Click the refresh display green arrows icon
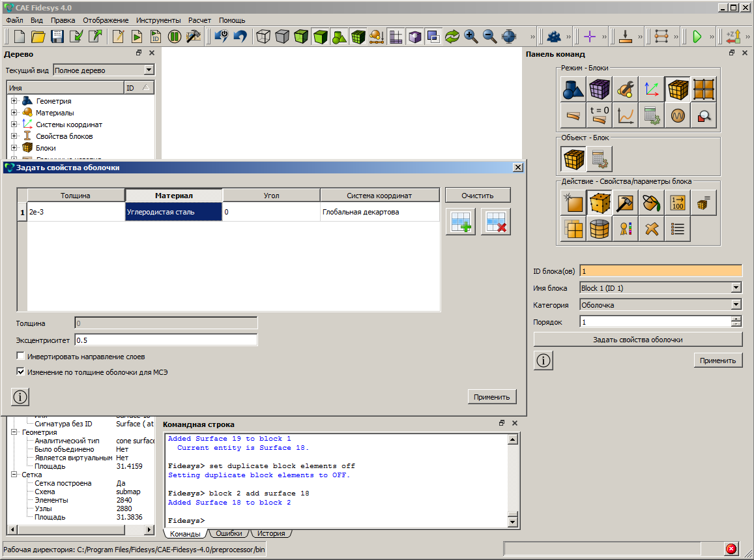 tap(452, 37)
